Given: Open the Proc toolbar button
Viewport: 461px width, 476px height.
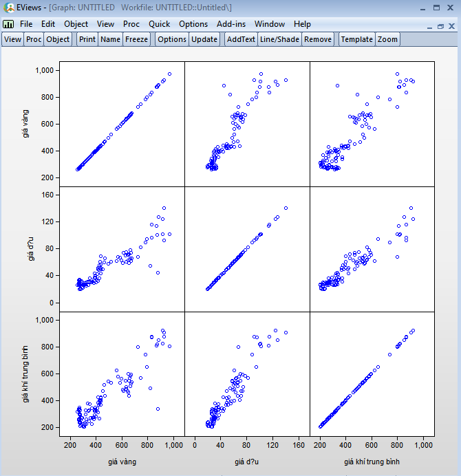Looking at the screenshot, I should click(34, 39).
